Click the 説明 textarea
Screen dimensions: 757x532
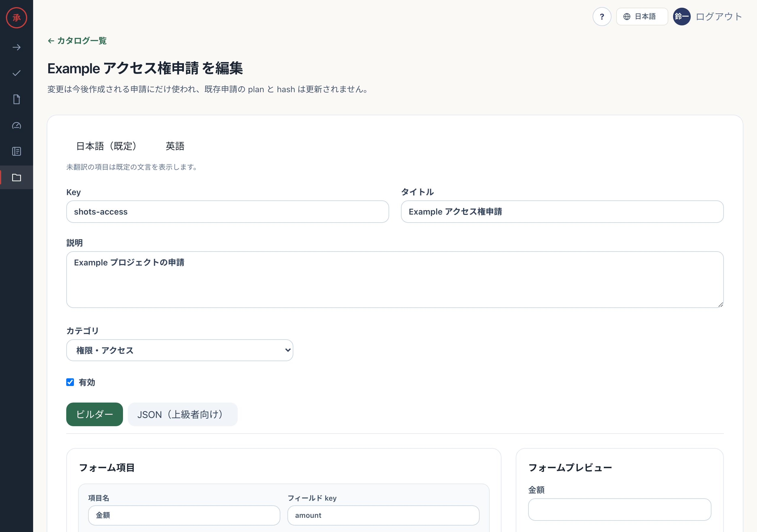[395, 280]
